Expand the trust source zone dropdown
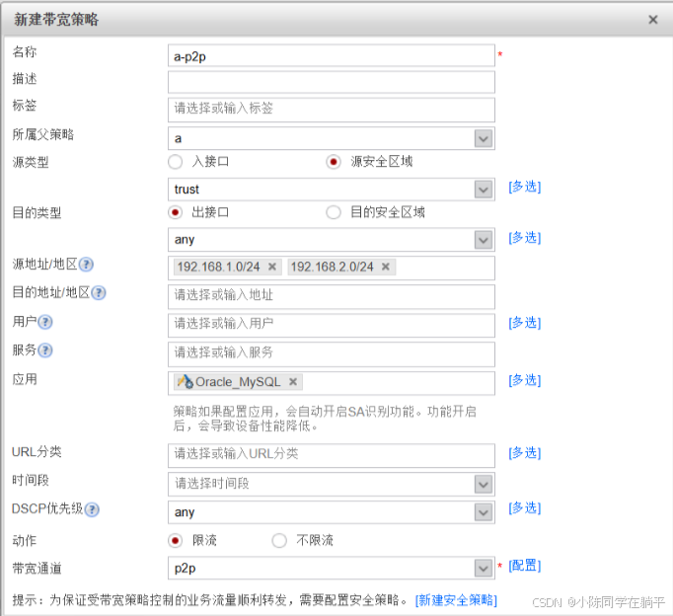The image size is (673, 616). [x=484, y=190]
